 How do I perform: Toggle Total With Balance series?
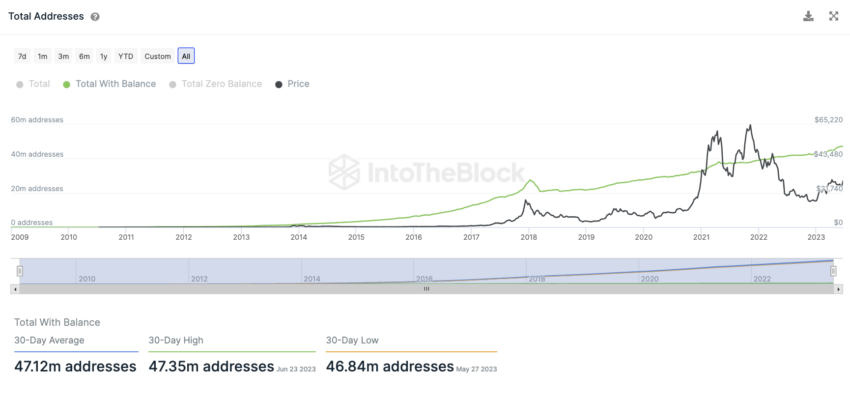[x=110, y=84]
